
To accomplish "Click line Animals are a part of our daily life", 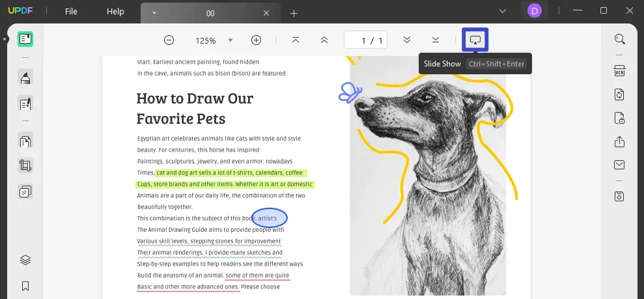I will [221, 195].
